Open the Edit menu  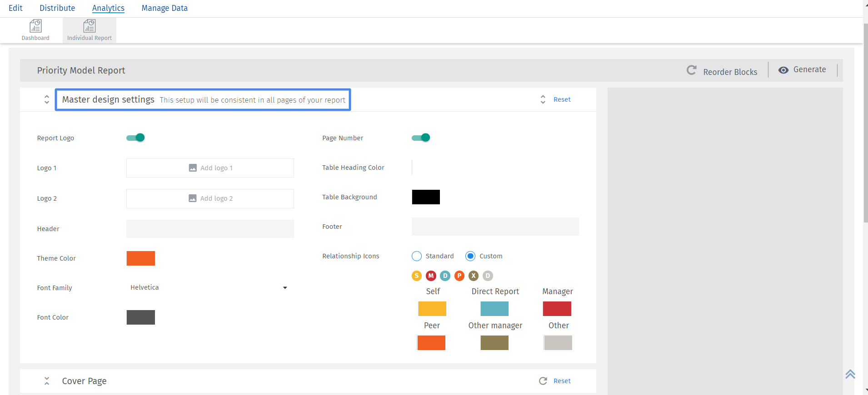click(15, 8)
